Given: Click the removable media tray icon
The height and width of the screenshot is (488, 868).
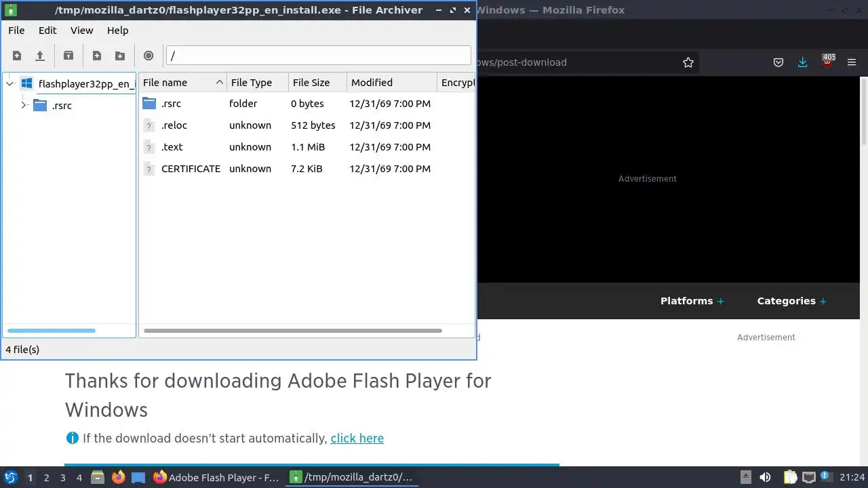Looking at the screenshot, I should pos(745,478).
